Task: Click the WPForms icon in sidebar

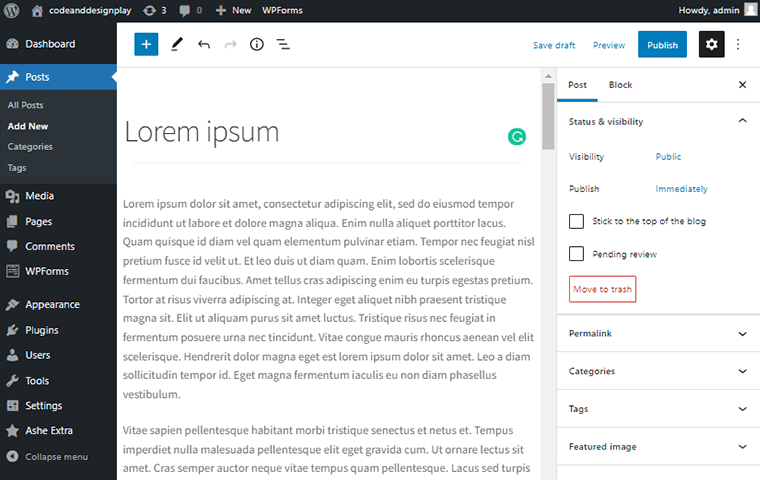Action: pos(13,271)
